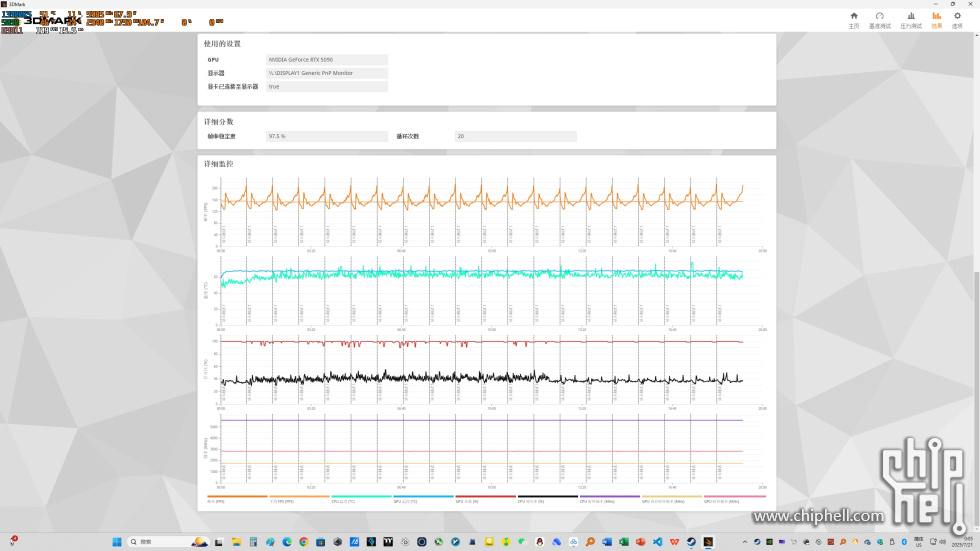Open the 主页 home tab

854,20
